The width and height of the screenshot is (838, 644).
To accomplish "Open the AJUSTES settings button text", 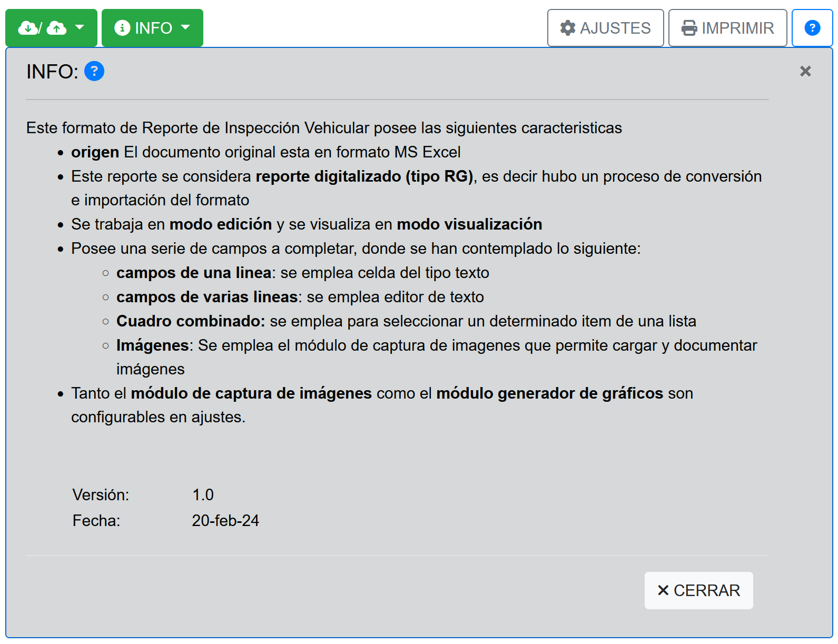I will pyautogui.click(x=615, y=28).
